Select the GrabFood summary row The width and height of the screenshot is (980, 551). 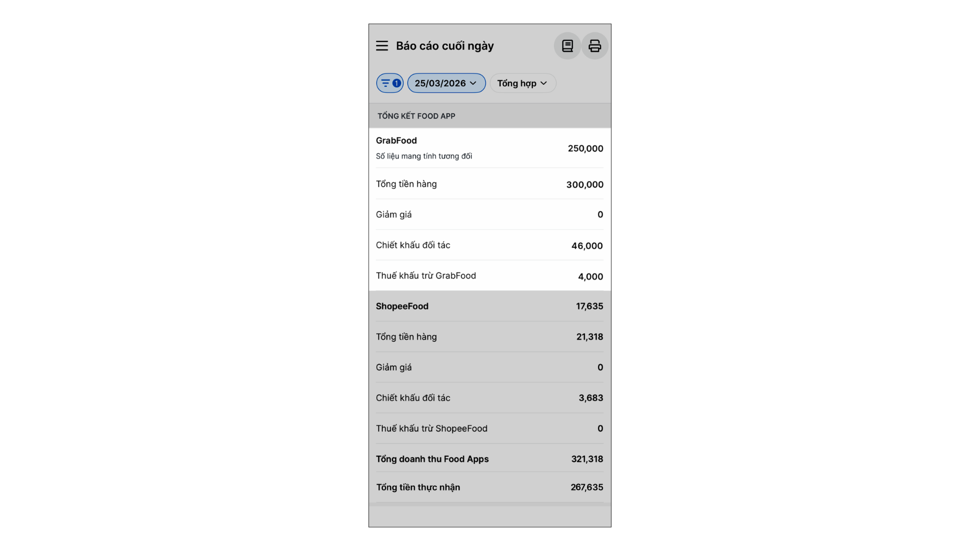[489, 148]
